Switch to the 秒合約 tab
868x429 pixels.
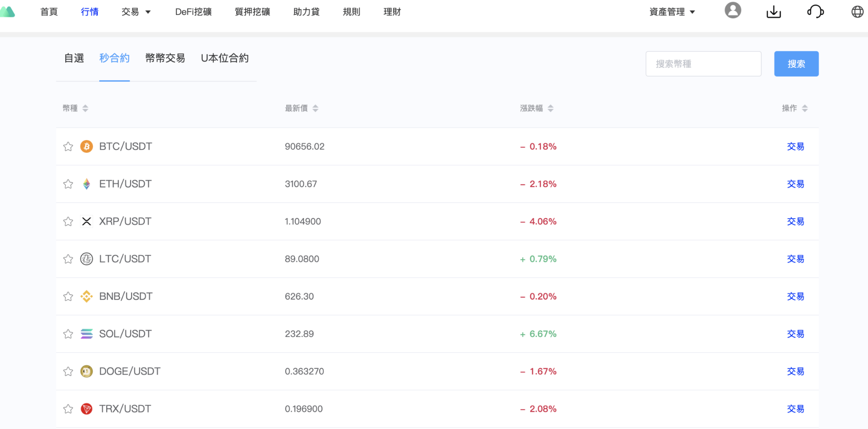[x=114, y=58]
